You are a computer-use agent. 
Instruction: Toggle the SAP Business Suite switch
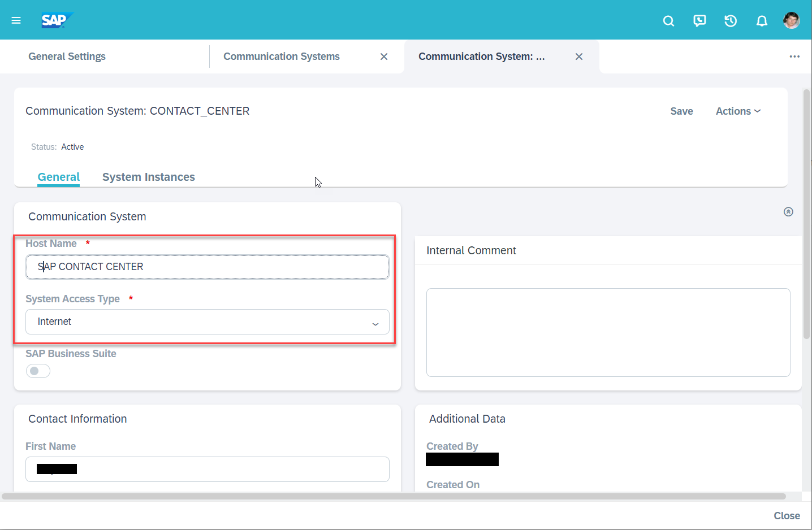pyautogui.click(x=38, y=371)
